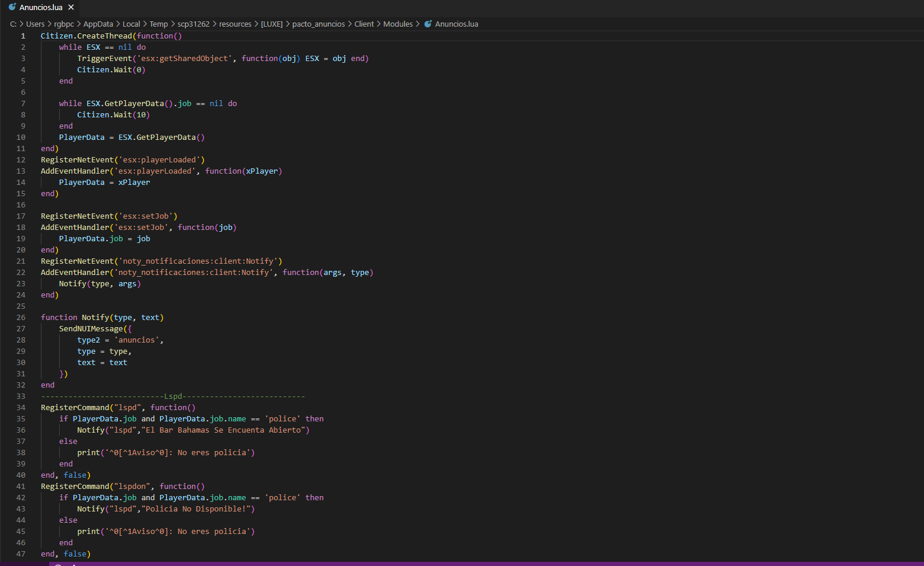Close the Anuncios.lua editor tab
The image size is (924, 566).
coord(71,7)
